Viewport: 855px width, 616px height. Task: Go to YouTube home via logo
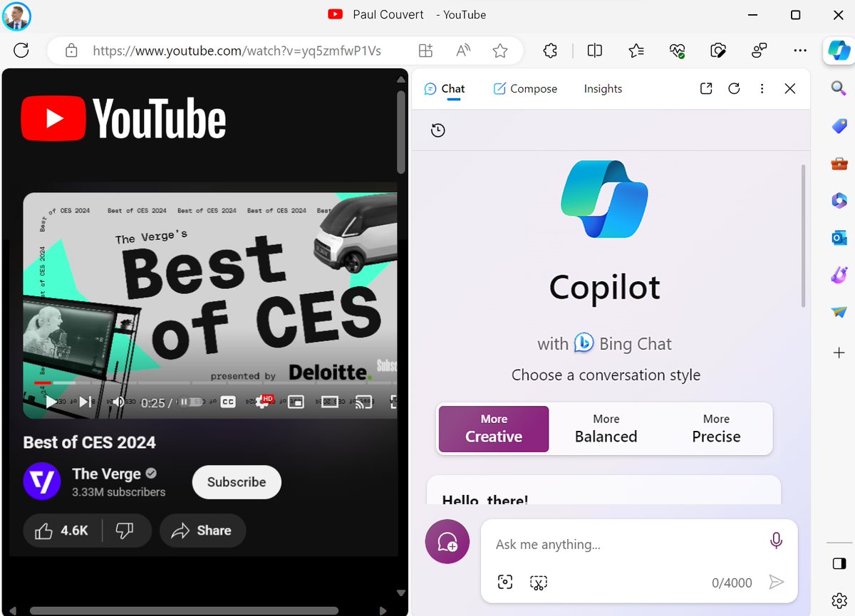[124, 118]
